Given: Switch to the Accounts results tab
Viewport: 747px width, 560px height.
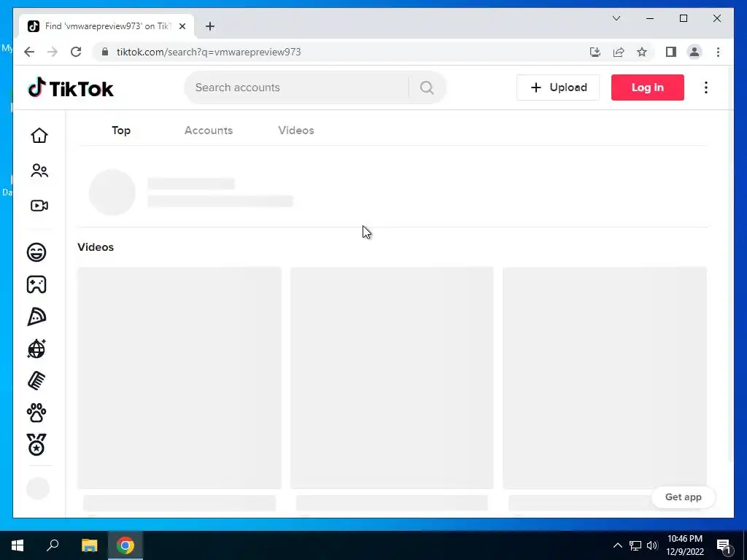Looking at the screenshot, I should [209, 131].
